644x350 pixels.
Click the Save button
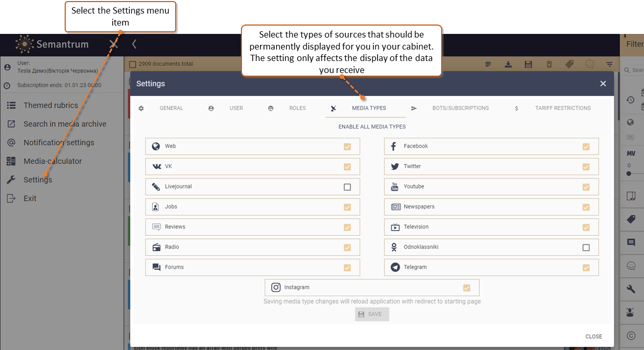coord(372,314)
